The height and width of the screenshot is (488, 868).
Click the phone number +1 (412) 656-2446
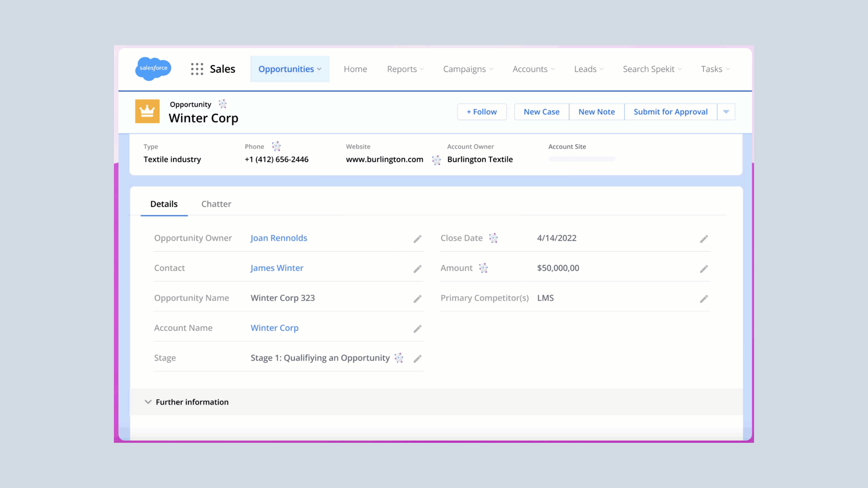tap(277, 160)
